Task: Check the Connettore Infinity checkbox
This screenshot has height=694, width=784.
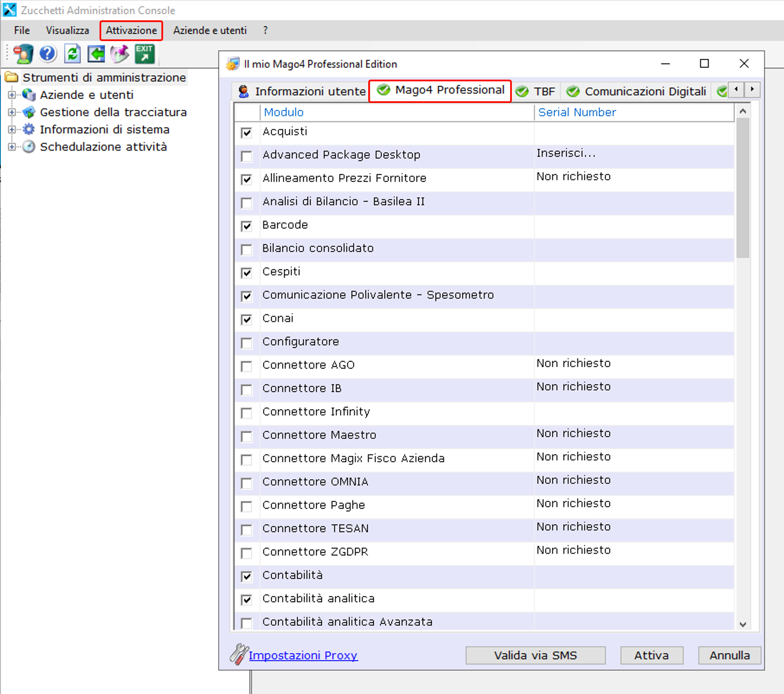Action: coord(247,413)
